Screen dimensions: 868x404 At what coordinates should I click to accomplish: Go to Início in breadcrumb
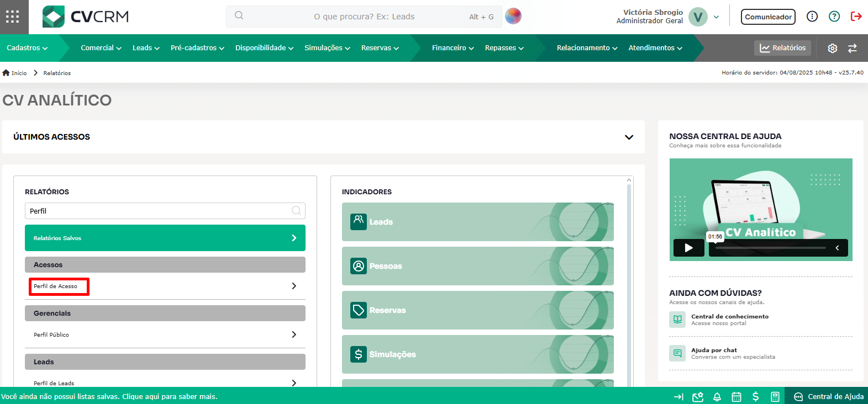tap(19, 73)
